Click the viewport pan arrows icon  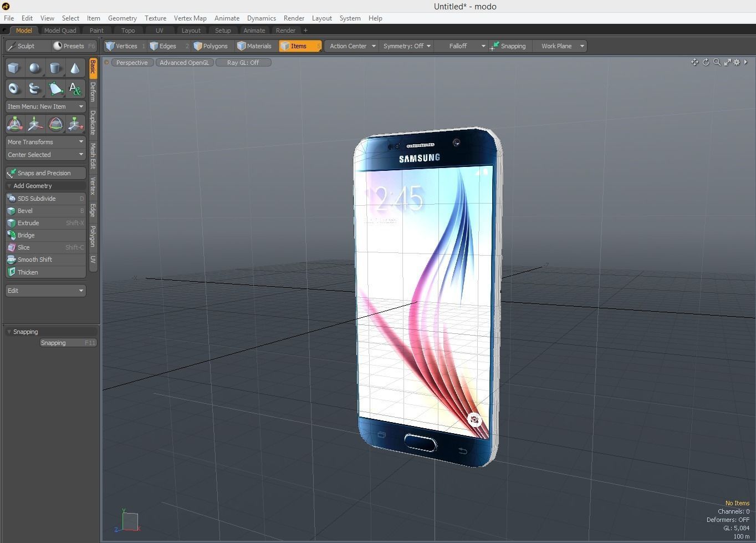click(694, 62)
